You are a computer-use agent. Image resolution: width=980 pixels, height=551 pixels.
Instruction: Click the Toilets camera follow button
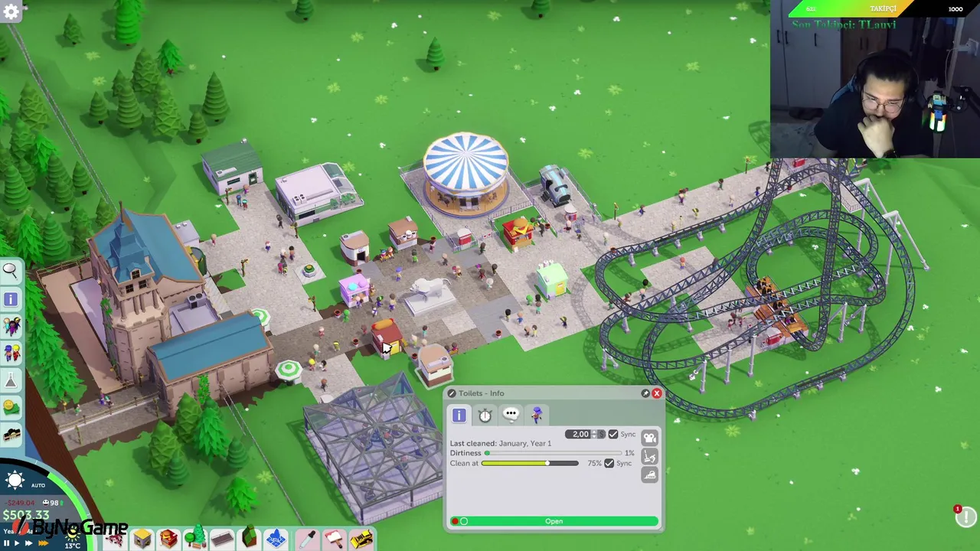[649, 438]
